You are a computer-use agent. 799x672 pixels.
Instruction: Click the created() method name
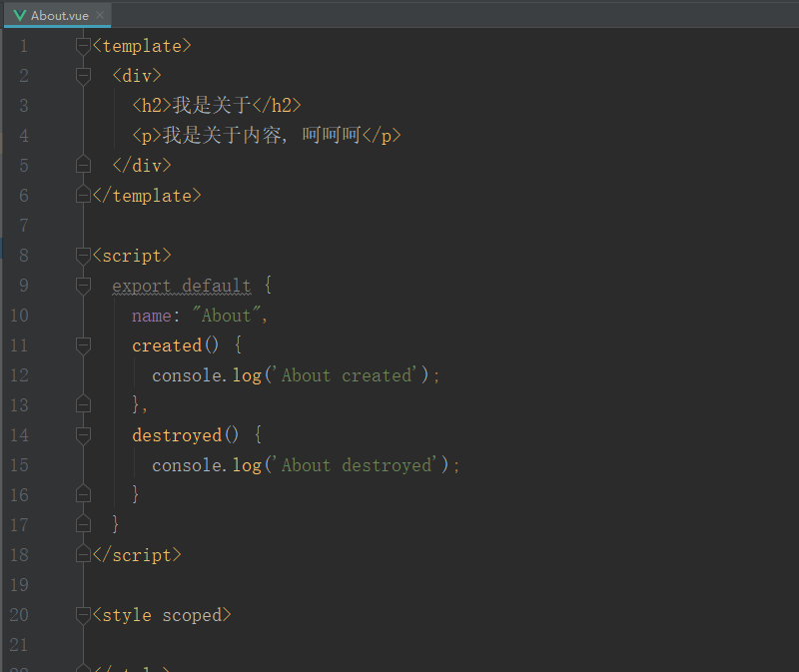(167, 345)
